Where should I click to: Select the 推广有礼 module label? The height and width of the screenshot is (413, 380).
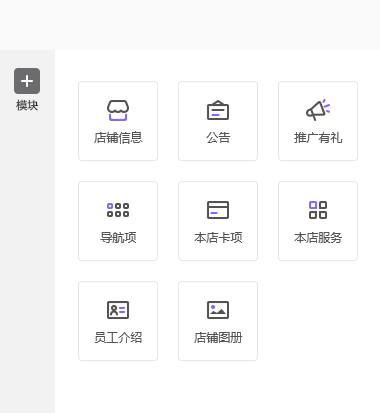[318, 138]
